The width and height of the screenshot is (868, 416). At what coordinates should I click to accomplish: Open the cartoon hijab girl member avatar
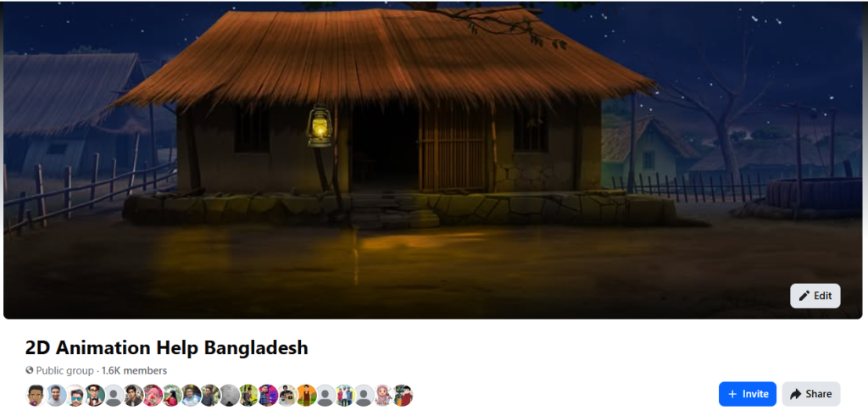pos(383,395)
